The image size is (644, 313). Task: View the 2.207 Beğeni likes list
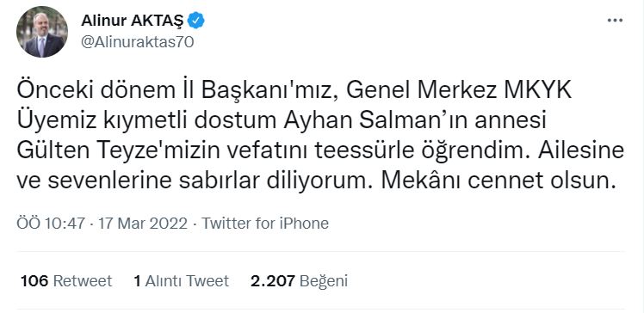(x=299, y=281)
